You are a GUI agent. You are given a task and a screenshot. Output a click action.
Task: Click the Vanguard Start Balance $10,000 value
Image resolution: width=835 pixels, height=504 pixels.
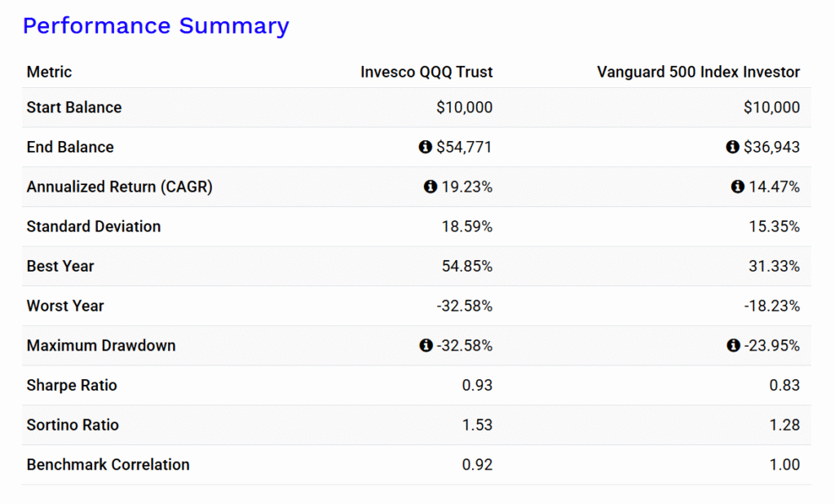(x=771, y=107)
